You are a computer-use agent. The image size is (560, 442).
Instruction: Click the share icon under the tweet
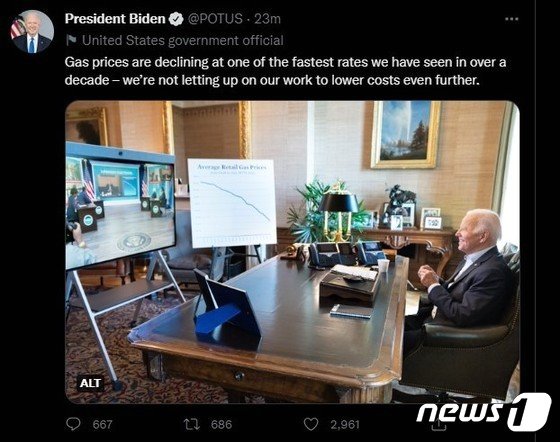point(439,426)
